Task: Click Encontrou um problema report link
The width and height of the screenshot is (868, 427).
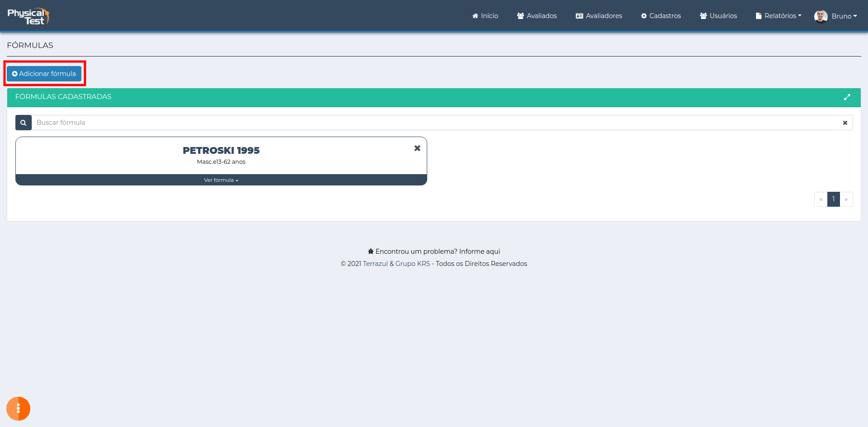Action: click(x=438, y=251)
